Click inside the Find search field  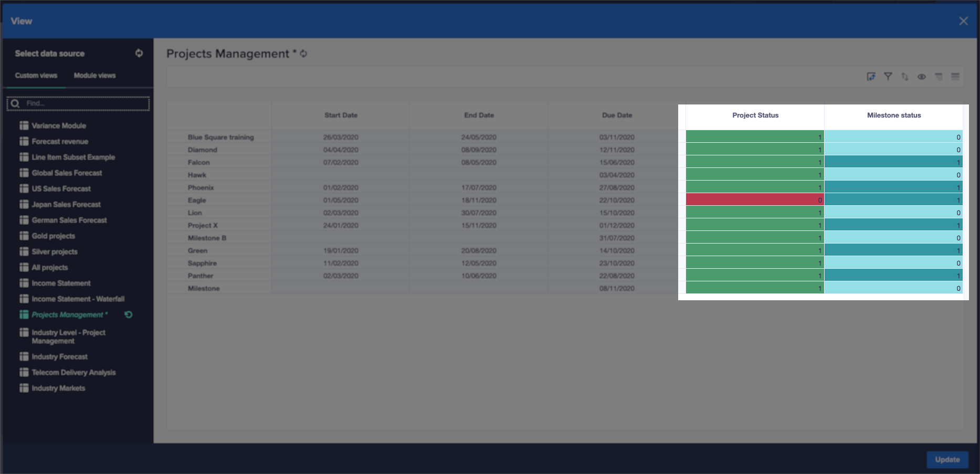(x=78, y=103)
